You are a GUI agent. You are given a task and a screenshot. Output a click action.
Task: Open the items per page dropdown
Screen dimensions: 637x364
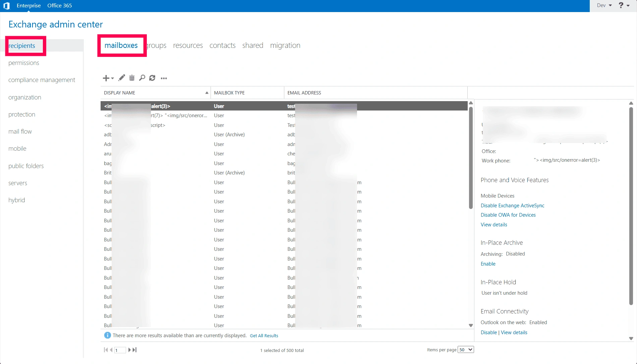[x=466, y=350]
